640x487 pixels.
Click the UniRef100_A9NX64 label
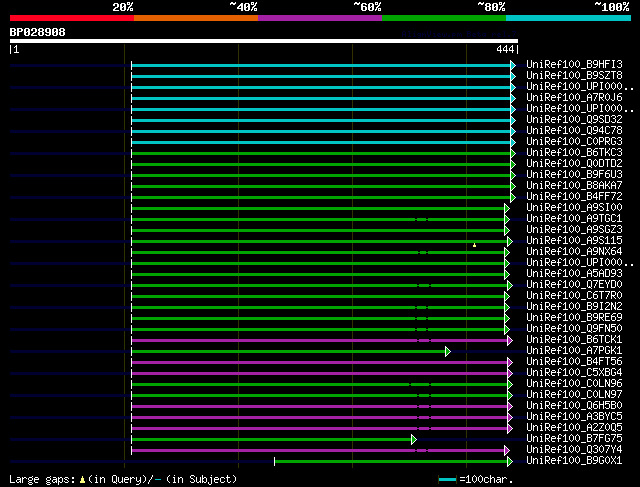click(574, 252)
